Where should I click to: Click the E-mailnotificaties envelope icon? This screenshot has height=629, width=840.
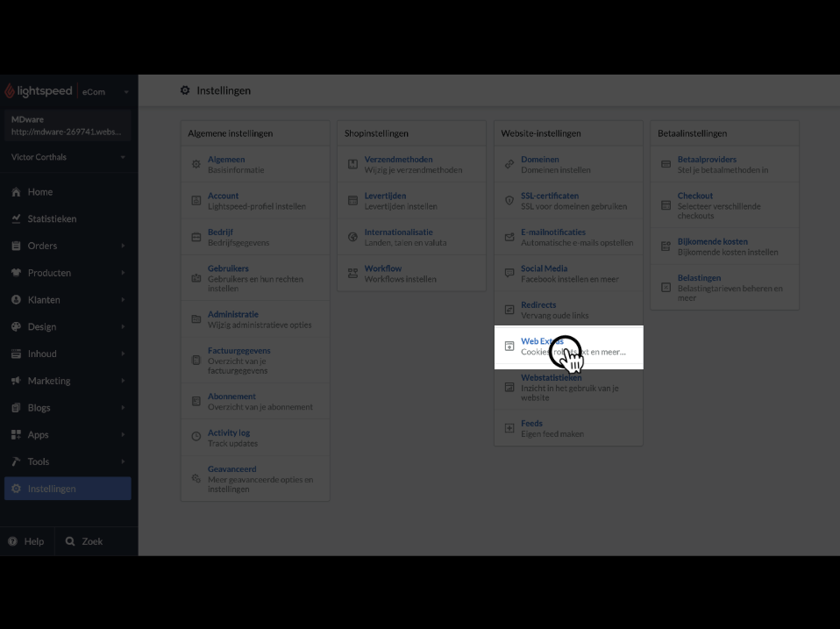pyautogui.click(x=509, y=237)
